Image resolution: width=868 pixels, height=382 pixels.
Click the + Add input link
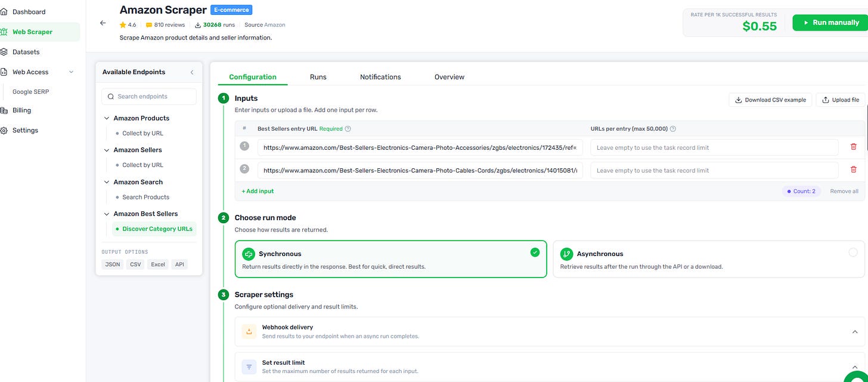(258, 191)
